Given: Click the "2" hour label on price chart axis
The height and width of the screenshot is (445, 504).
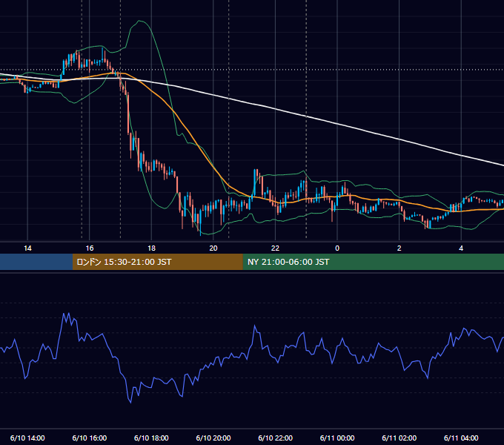Looking at the screenshot, I should pyautogui.click(x=399, y=248).
